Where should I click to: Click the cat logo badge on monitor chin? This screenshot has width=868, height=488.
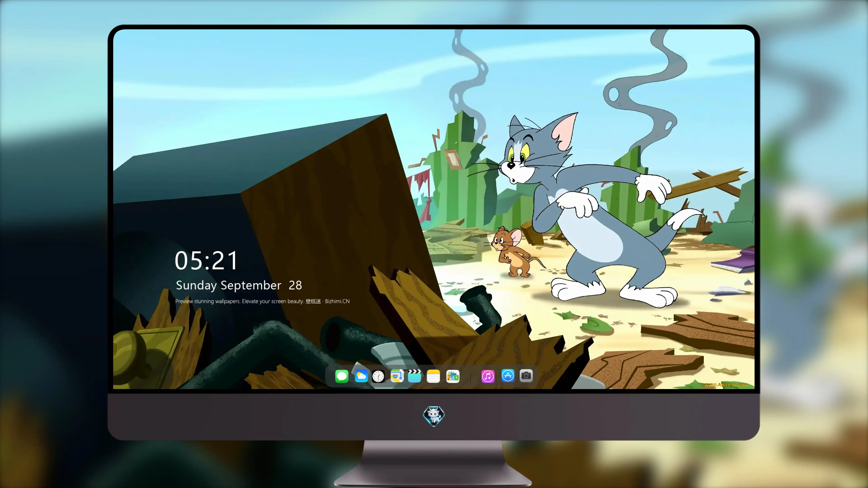tap(434, 416)
